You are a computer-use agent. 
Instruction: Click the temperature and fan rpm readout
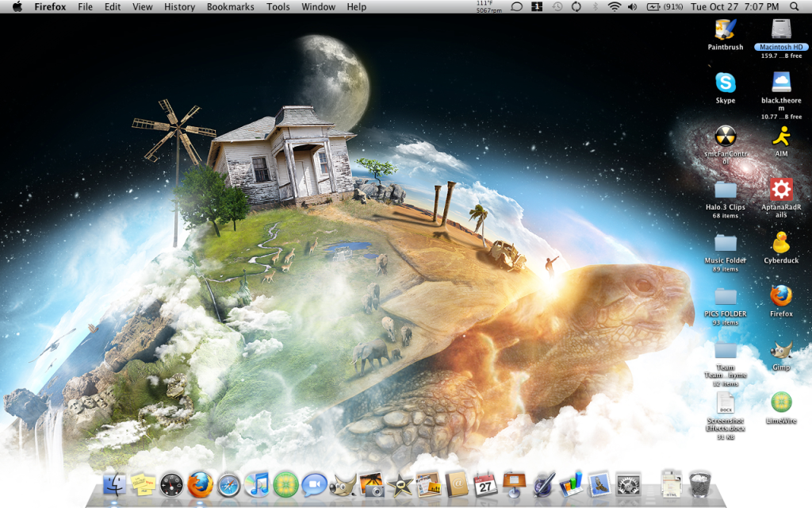click(488, 6)
